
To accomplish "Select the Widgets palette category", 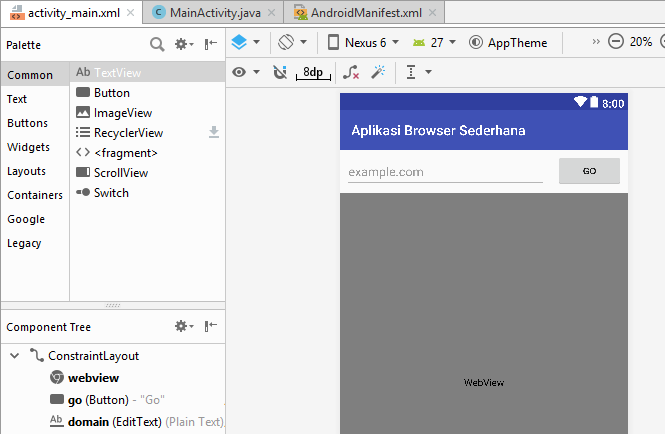I will pos(35,147).
